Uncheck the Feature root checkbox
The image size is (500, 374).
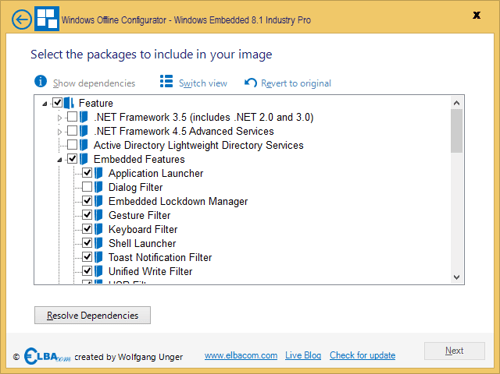[57, 102]
